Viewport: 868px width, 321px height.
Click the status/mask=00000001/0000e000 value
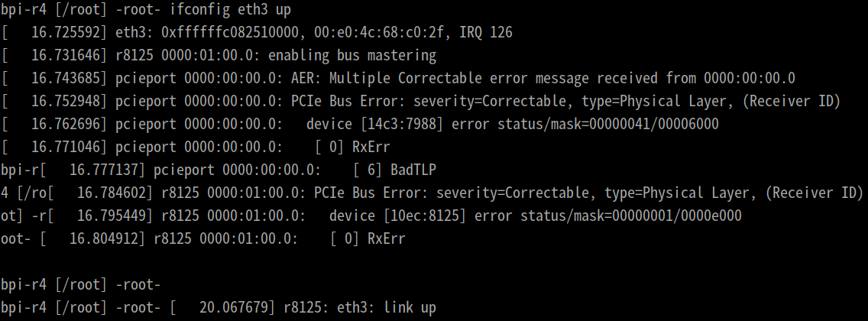click(x=630, y=216)
